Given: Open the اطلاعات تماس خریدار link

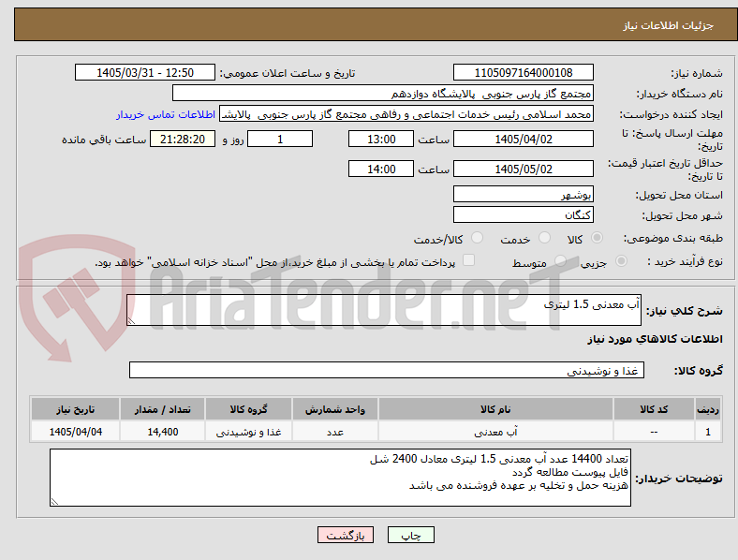Looking at the screenshot, I should pos(166,114).
